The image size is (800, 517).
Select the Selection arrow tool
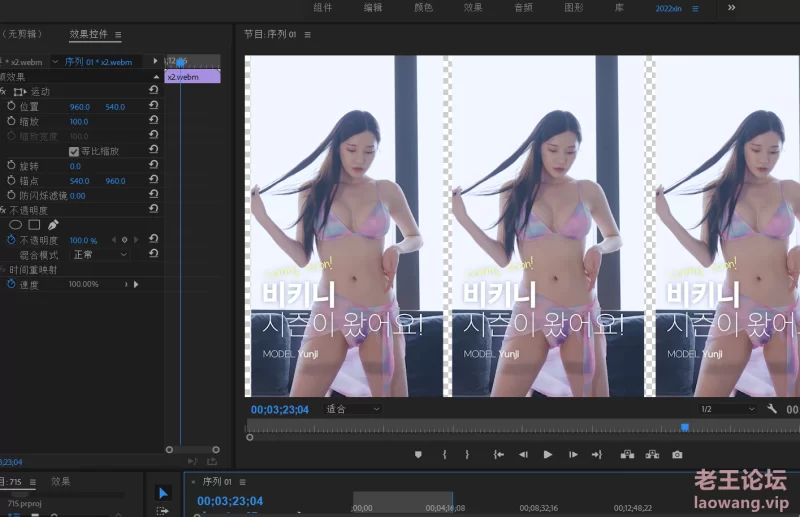(x=163, y=493)
